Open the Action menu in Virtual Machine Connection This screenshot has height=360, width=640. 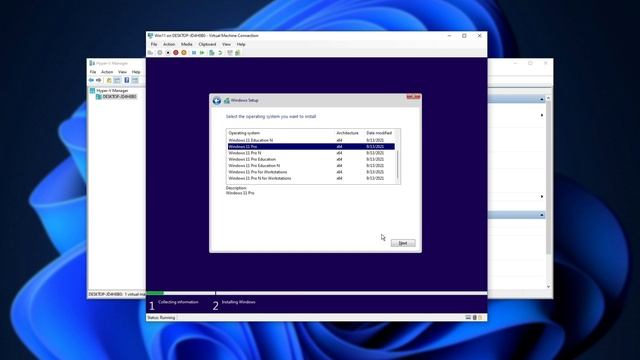point(169,44)
